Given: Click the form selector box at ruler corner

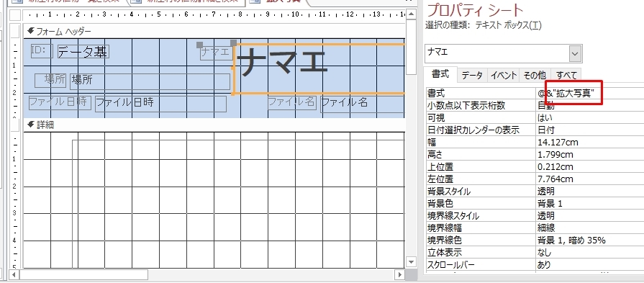Looking at the screenshot, I should point(15,15).
